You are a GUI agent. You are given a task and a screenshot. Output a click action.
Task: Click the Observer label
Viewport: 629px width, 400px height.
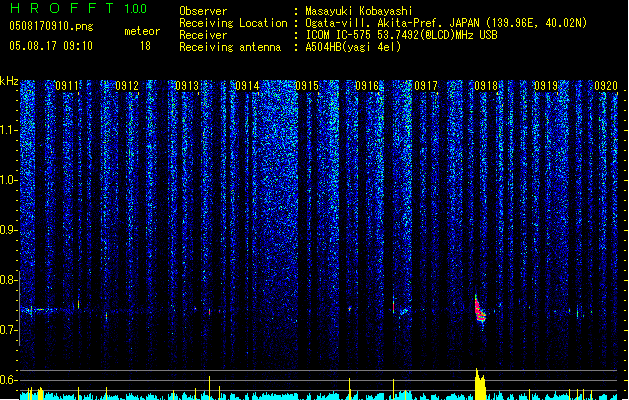click(x=203, y=11)
